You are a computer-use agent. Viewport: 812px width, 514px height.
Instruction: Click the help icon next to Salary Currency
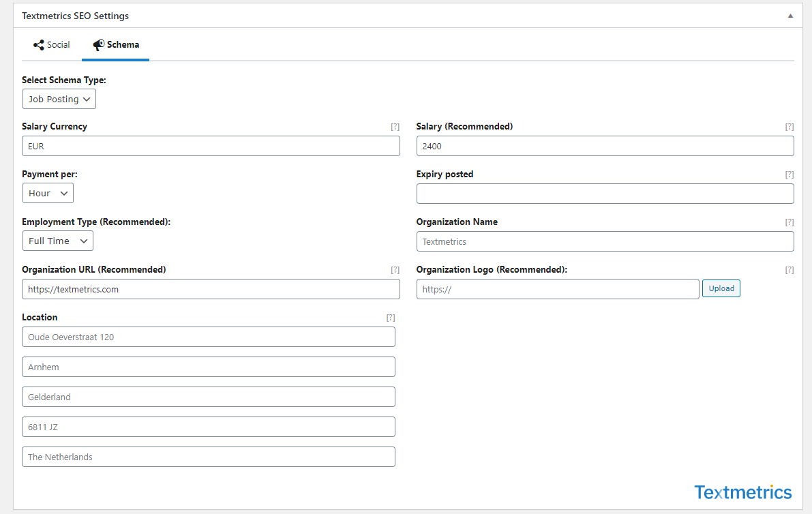tap(395, 127)
